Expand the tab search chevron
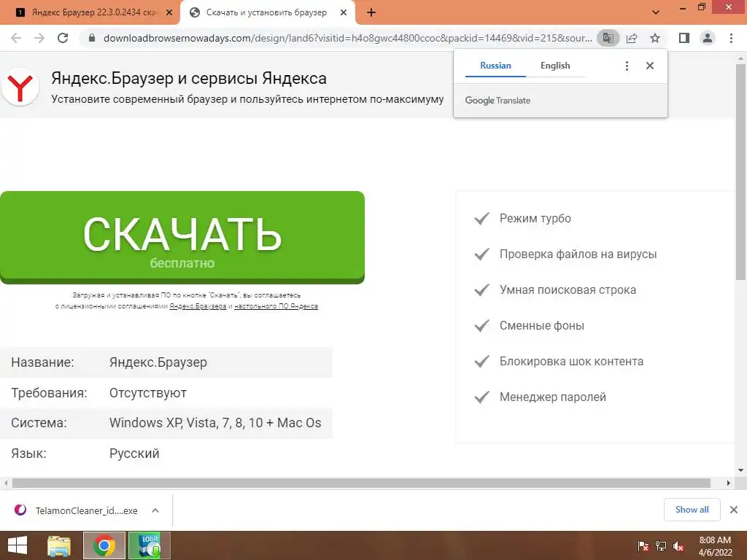The height and width of the screenshot is (560, 747). (x=656, y=12)
